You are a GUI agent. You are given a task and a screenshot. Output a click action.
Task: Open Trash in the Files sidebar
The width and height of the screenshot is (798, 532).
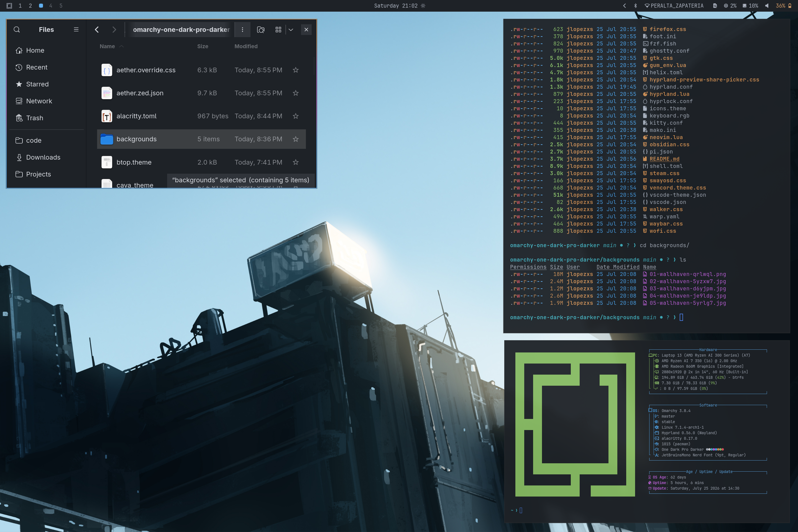pyautogui.click(x=47, y=118)
